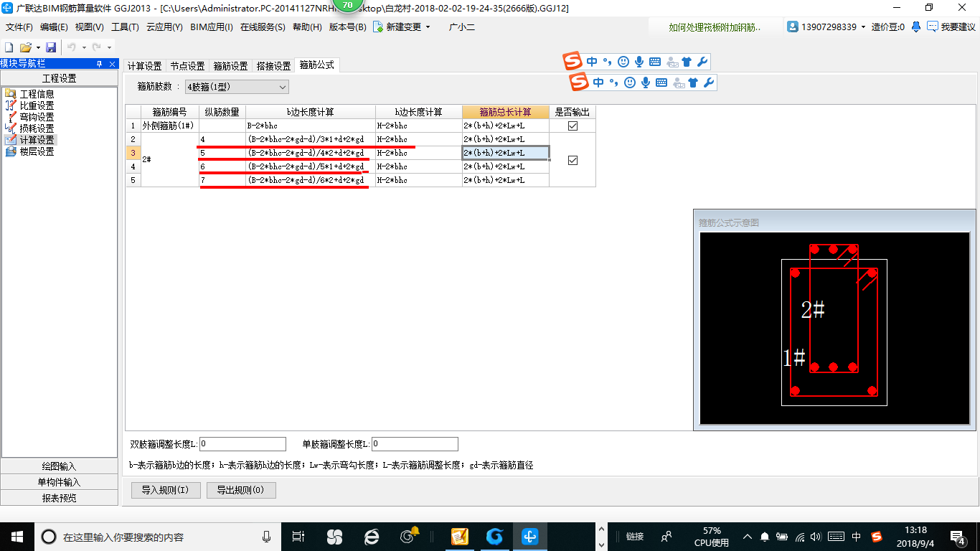Select cell with 纵筋数量 value 6
The image size is (980, 551).
click(x=222, y=166)
